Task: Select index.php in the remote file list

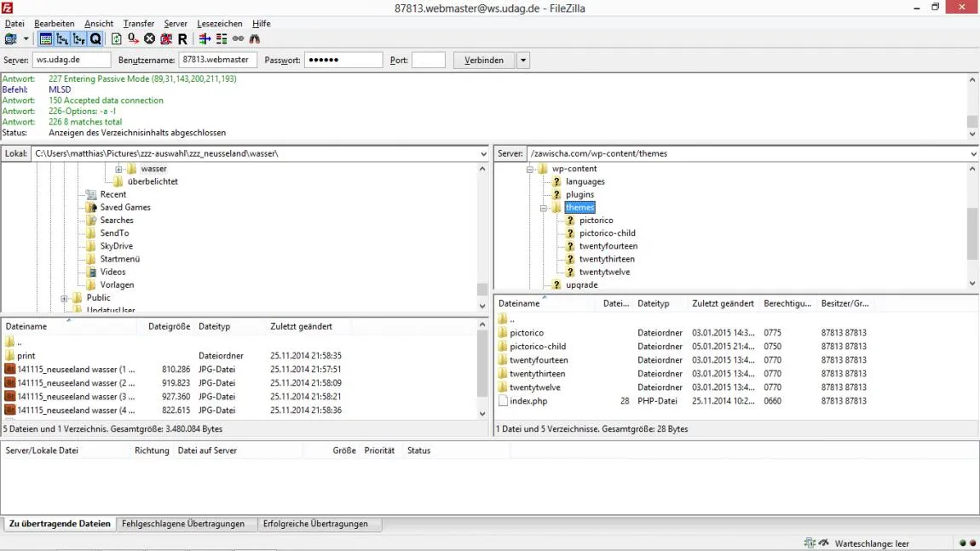Action: (528, 402)
